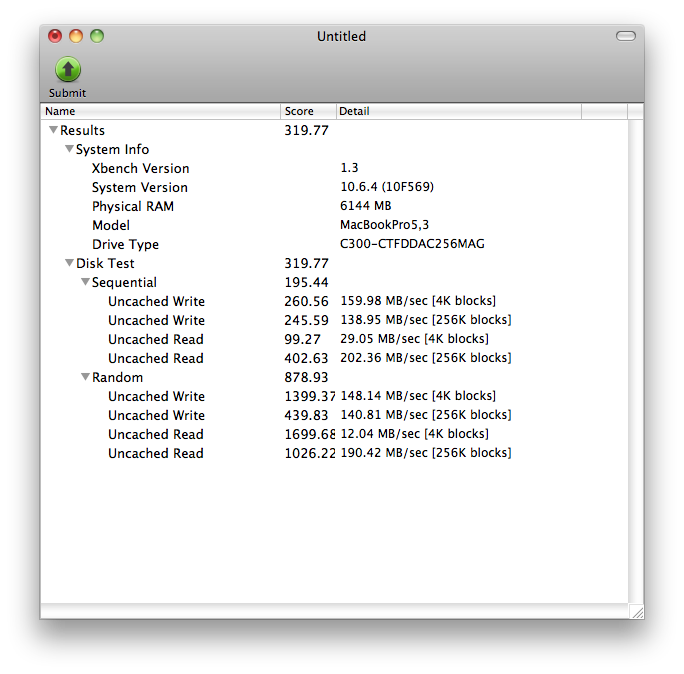Minimize window using yellow button
684x674 pixels.
pyautogui.click(x=76, y=36)
